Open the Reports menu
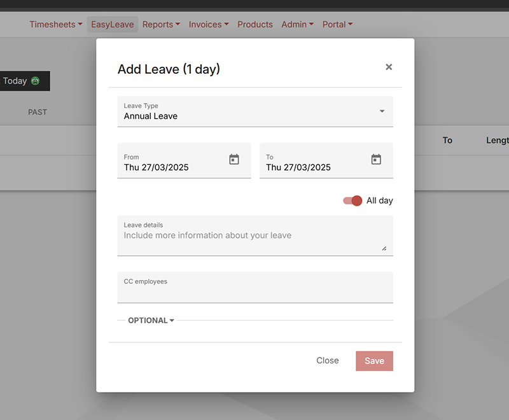Screen dimensions: 509x420 161,24
